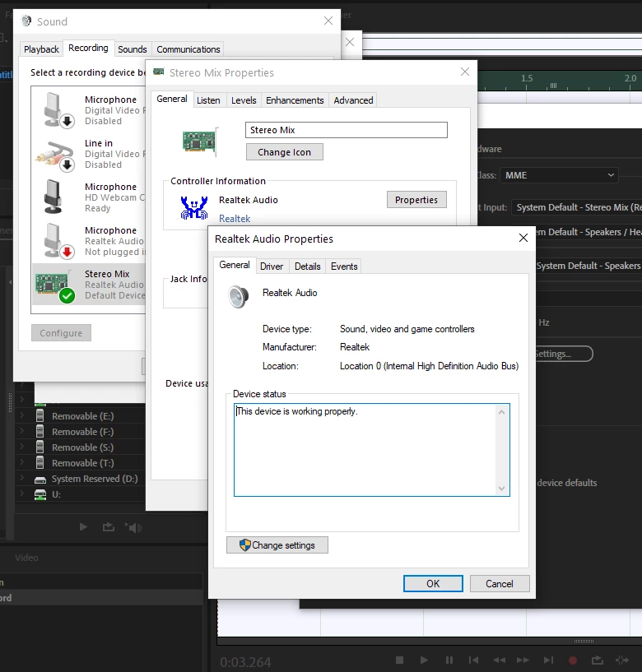Open the Communications tab

tap(188, 49)
